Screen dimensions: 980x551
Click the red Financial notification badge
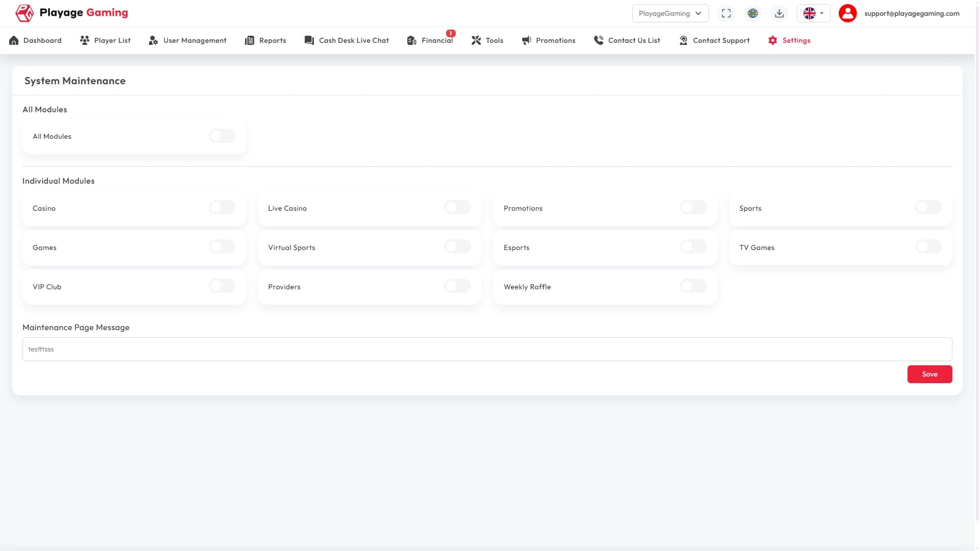coord(451,33)
